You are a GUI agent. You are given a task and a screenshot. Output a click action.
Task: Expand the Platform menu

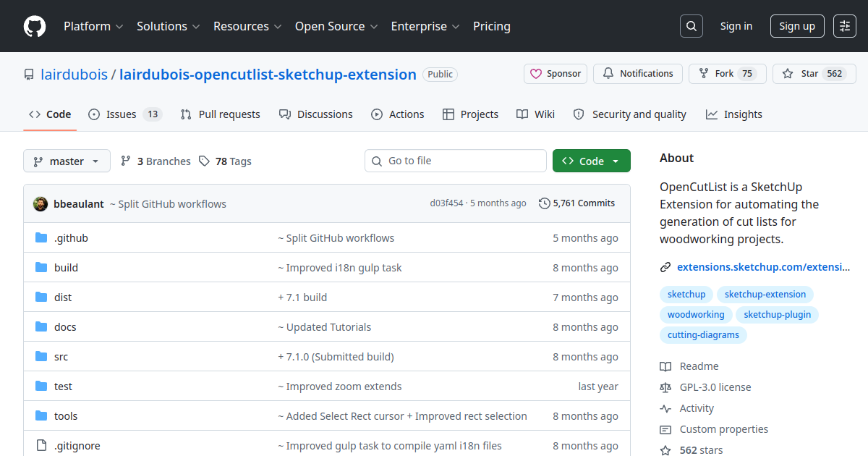(93, 26)
